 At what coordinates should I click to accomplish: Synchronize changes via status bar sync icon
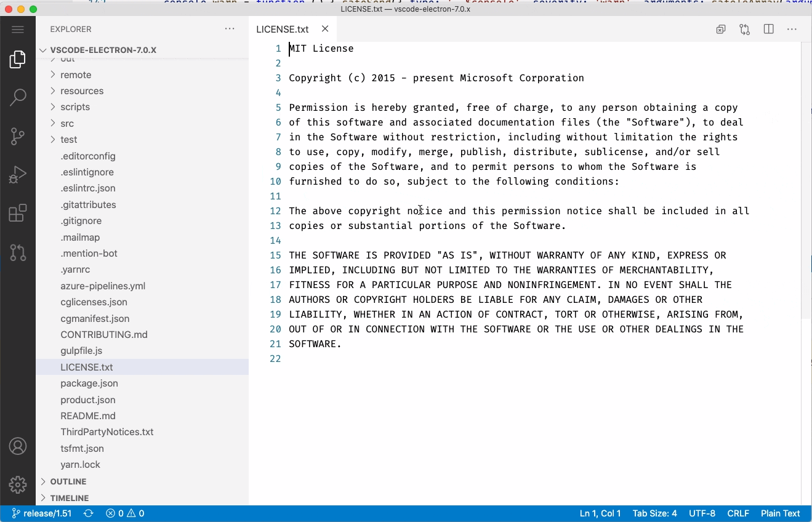[88, 513]
